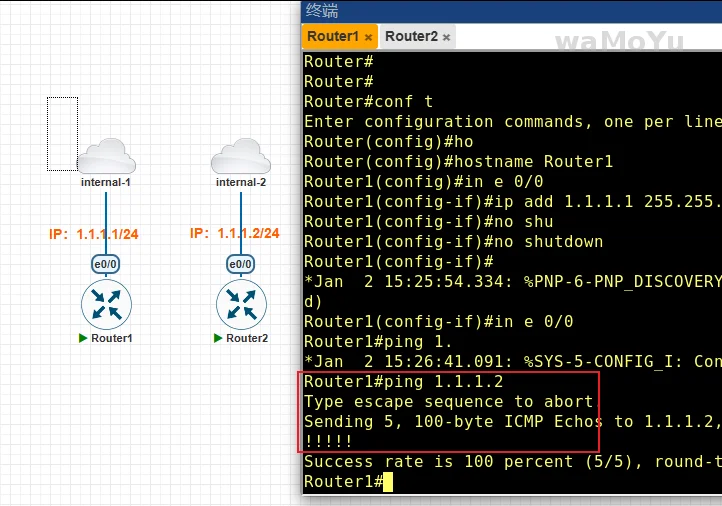Viewport: 722px width, 506px height.
Task: Click the 终端 terminal window title
Action: click(322, 11)
